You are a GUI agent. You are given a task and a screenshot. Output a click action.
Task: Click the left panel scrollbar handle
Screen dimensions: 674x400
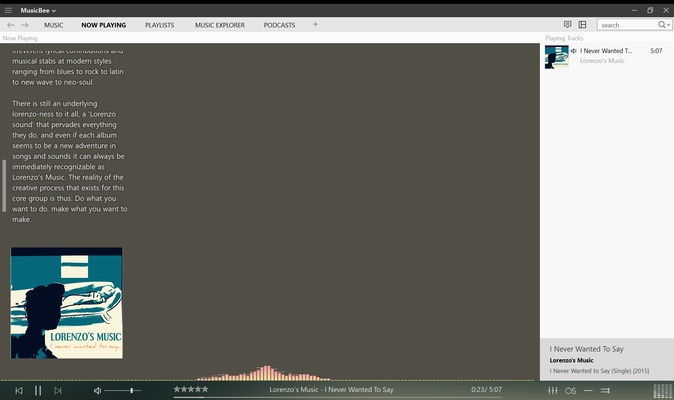(x=4, y=186)
